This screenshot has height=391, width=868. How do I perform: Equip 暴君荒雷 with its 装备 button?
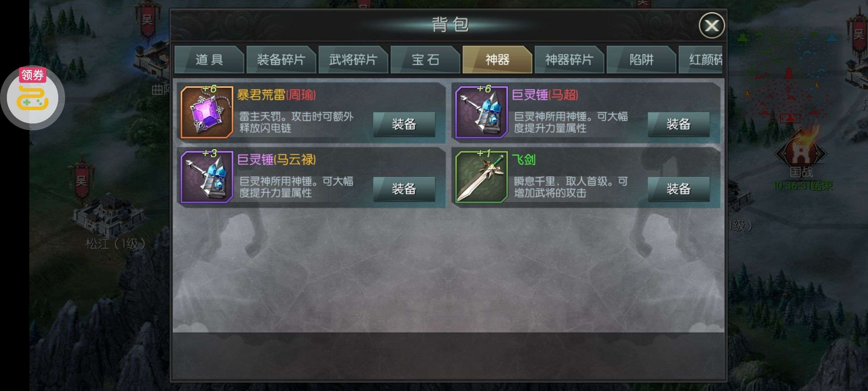point(404,124)
